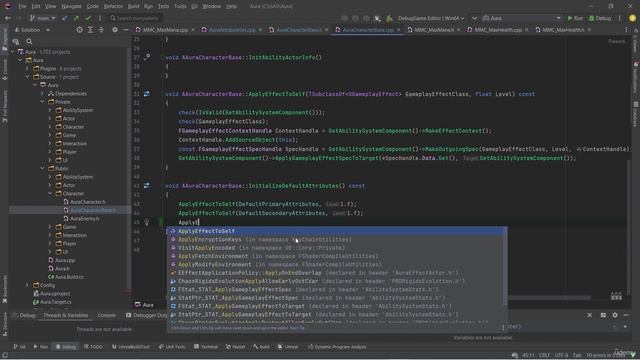Click the Expand All icon in Solution panel
Image resolution: width=640 pixels, height=360 pixels.
90,30
